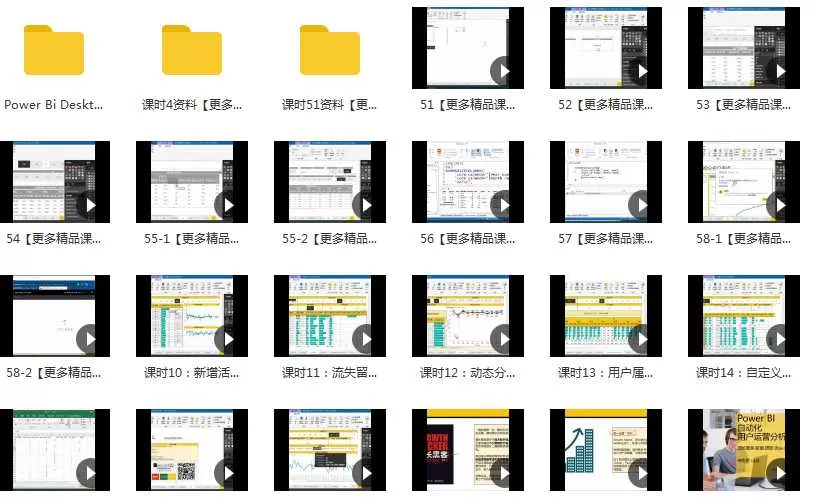The height and width of the screenshot is (500, 813).
Task: Open the Power BI 自动化 cover thumbnail
Action: (744, 450)
